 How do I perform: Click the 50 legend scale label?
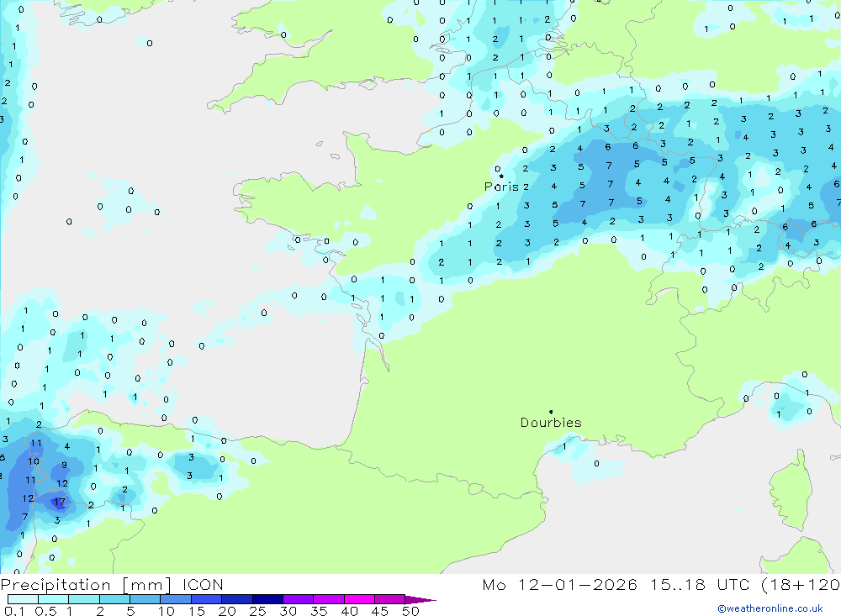[x=410, y=611]
